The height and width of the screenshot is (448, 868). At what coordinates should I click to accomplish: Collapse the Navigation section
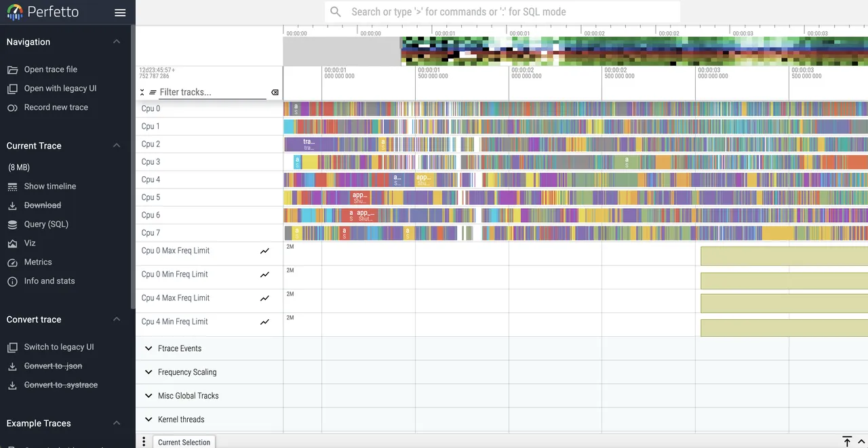117,42
